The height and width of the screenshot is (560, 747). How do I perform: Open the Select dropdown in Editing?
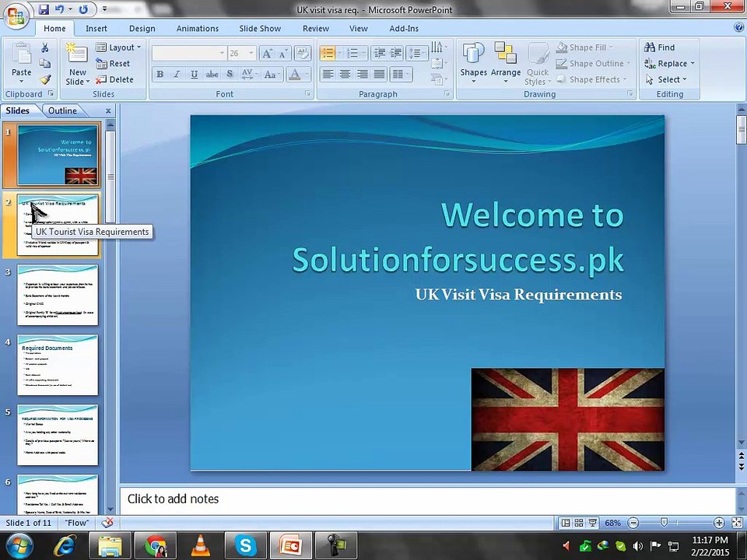click(667, 79)
